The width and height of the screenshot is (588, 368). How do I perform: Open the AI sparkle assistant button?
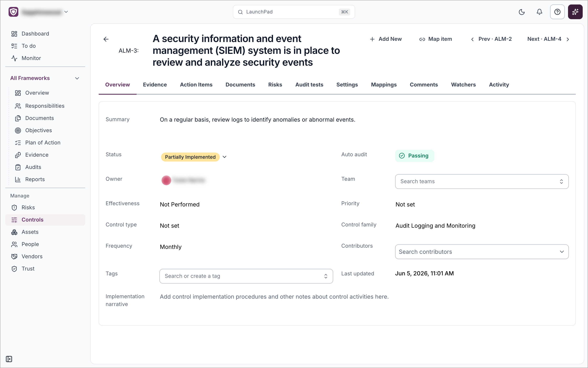click(575, 12)
